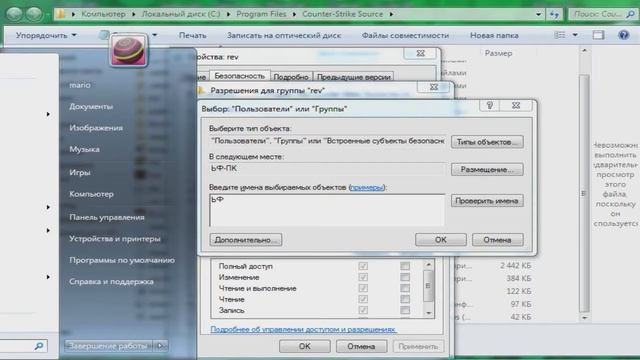Click the Start menu search magnifier icon
640x360 pixels.
coord(39,346)
